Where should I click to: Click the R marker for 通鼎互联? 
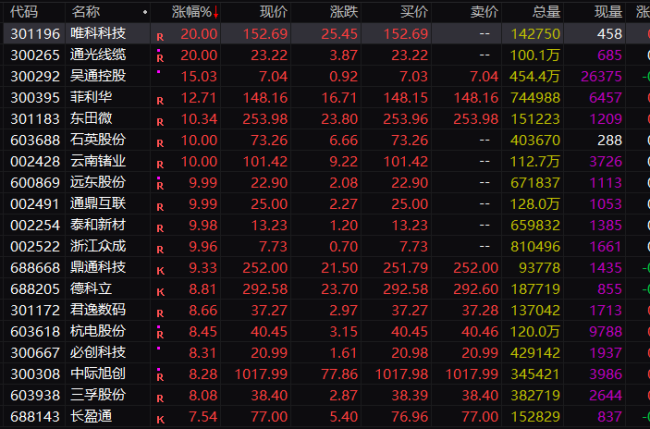coord(160,207)
